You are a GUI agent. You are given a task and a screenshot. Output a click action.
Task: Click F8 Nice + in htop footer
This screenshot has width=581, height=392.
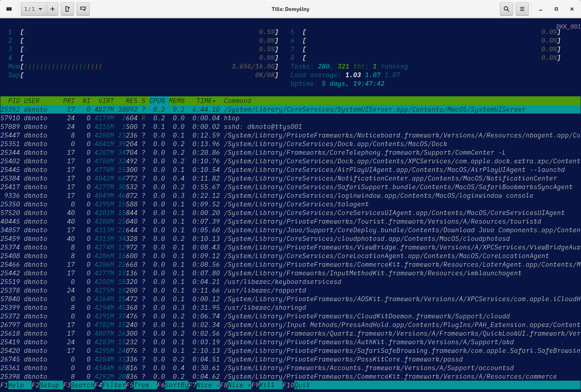[x=236, y=385]
